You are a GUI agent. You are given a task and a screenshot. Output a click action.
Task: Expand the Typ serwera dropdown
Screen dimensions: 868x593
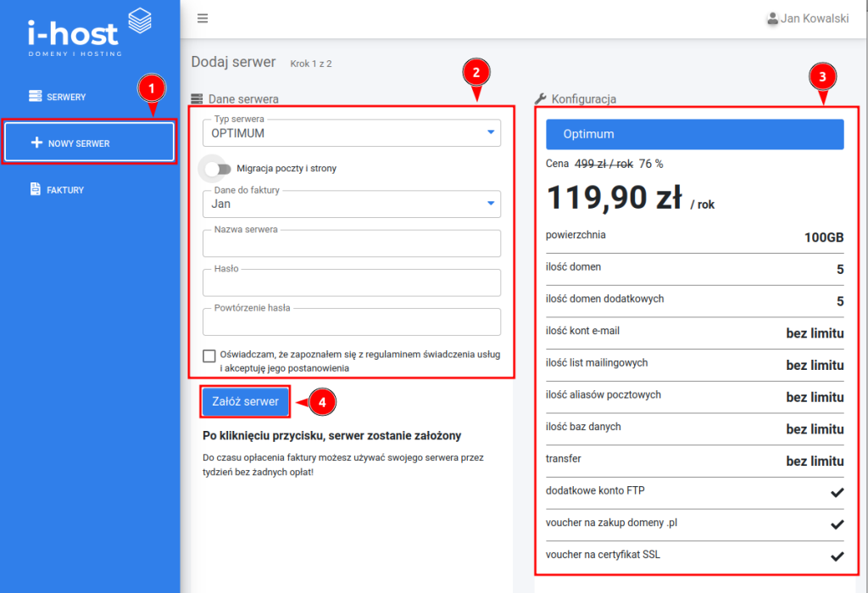point(491,132)
